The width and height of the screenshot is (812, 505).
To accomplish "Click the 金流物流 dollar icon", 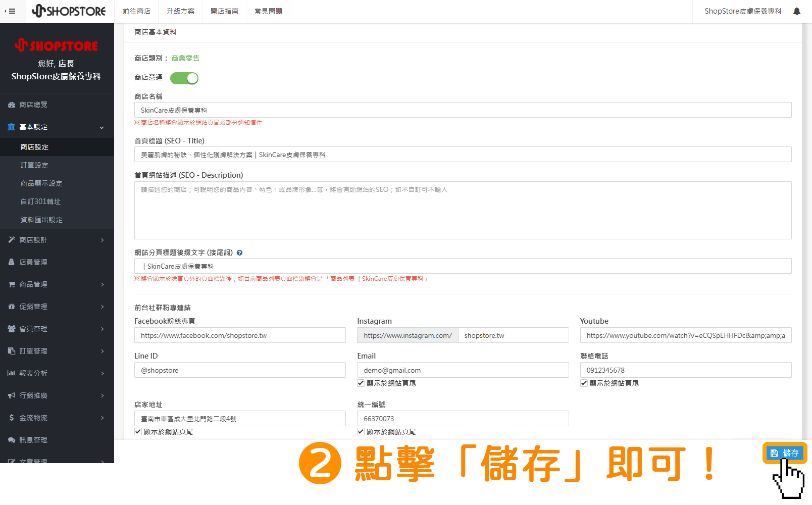I will coord(11,418).
